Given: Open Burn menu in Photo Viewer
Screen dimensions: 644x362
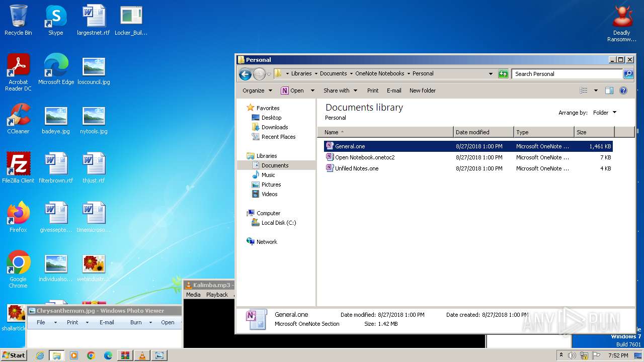Looking at the screenshot, I should point(140,322).
